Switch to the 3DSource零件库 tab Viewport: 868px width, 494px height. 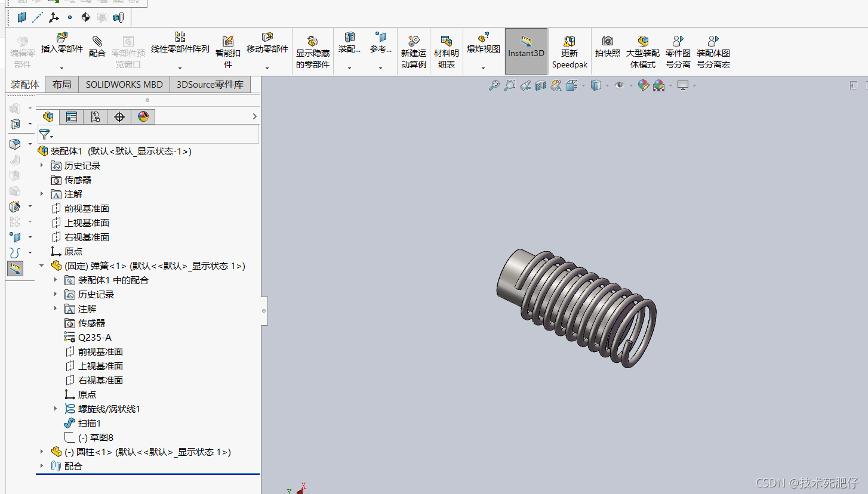(210, 84)
